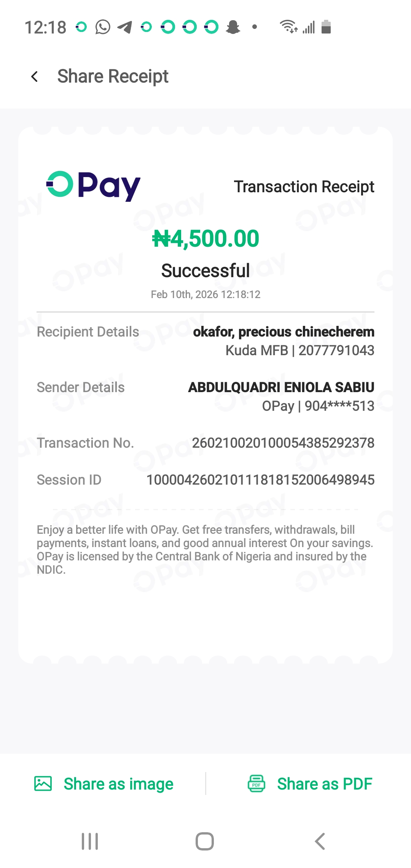Tap the PDF printer icon
This screenshot has width=411, height=868.
[256, 783]
